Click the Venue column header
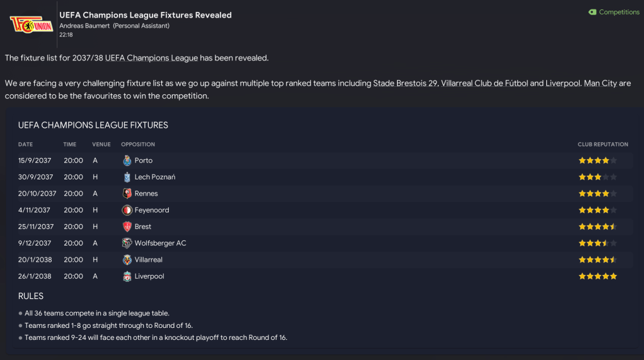This screenshot has width=644, height=360. [101, 144]
